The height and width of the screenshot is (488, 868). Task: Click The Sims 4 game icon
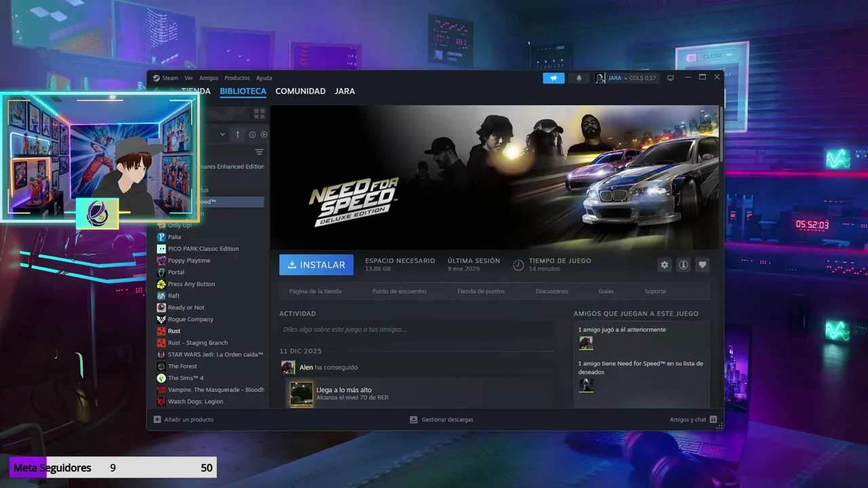click(161, 378)
